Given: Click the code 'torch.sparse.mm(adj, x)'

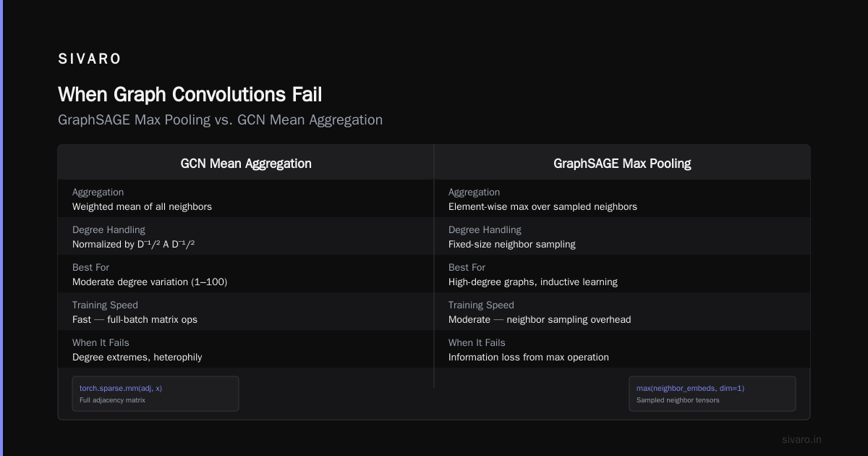Looking at the screenshot, I should [x=121, y=388].
